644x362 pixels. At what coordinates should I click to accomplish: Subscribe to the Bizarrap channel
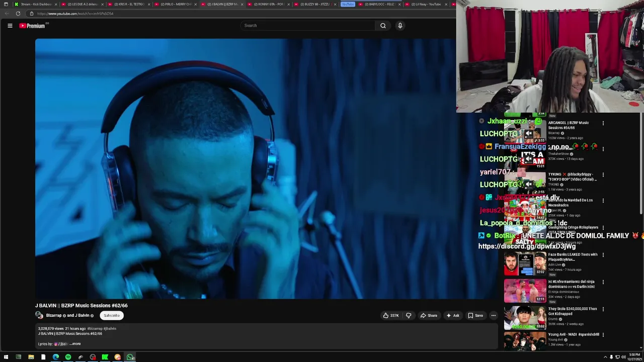(112, 316)
